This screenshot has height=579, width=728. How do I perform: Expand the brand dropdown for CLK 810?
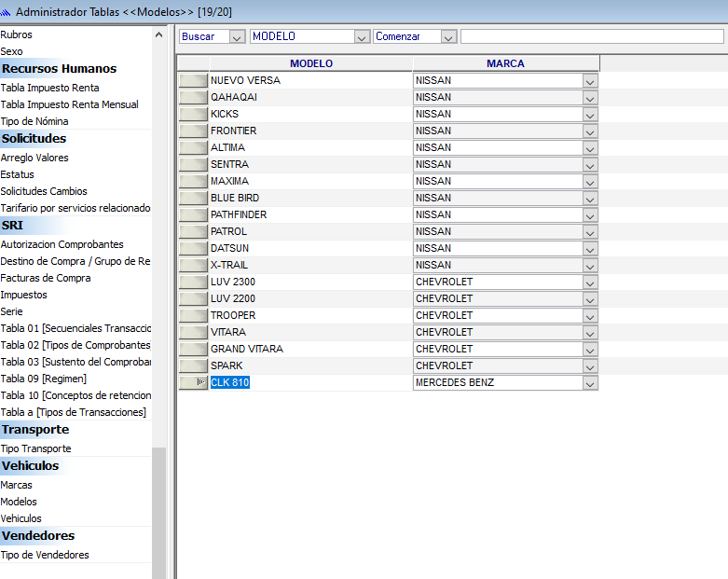click(x=589, y=383)
